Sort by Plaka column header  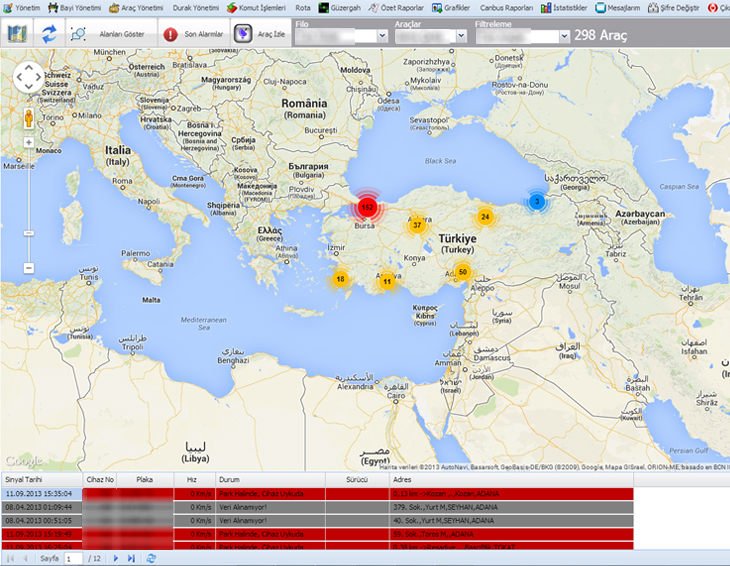pyautogui.click(x=145, y=479)
